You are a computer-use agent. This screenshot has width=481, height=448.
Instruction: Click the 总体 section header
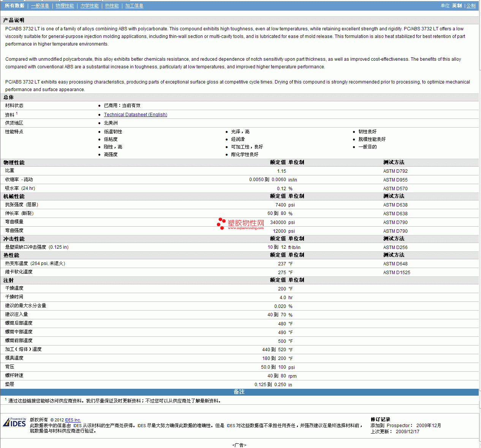9,98
